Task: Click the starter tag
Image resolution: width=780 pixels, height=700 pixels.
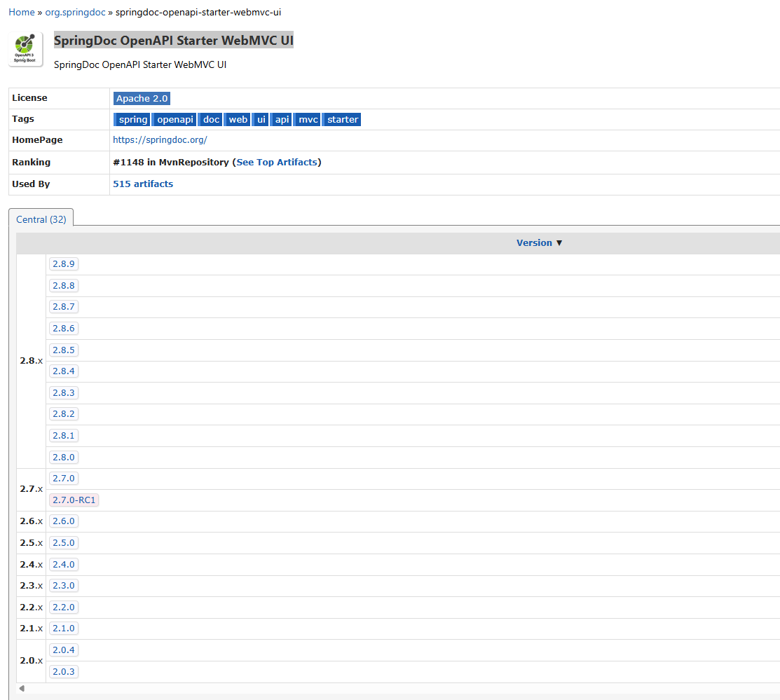Action: (342, 119)
